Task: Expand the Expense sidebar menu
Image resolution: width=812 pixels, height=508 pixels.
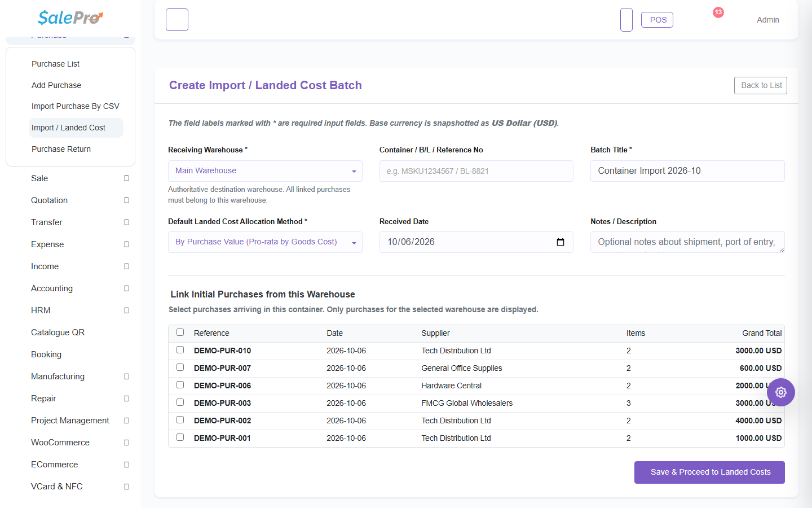Action: (70, 244)
